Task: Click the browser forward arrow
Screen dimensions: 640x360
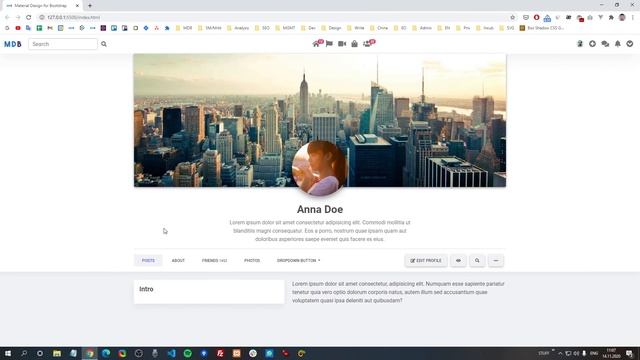Action: (x=18, y=17)
